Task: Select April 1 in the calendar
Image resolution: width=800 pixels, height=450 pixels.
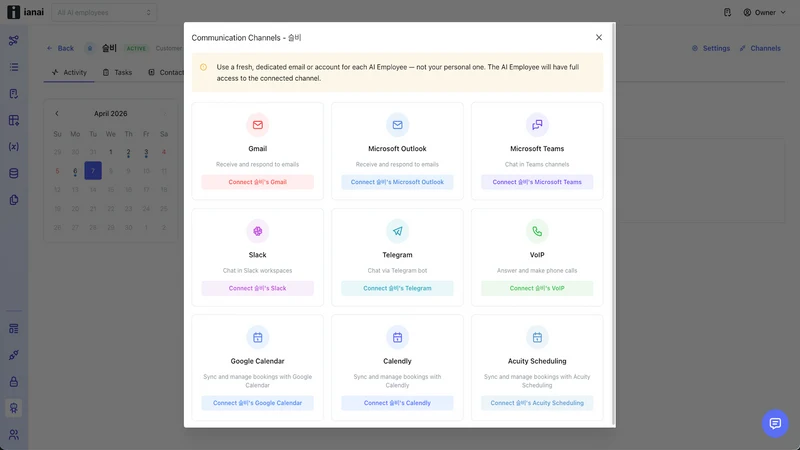Action: 111,152
